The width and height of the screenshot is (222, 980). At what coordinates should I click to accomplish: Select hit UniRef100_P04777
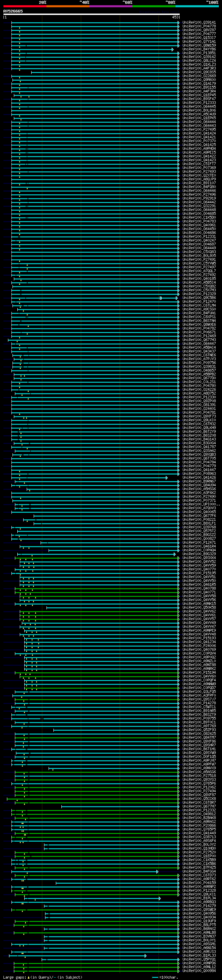coord(199,34)
